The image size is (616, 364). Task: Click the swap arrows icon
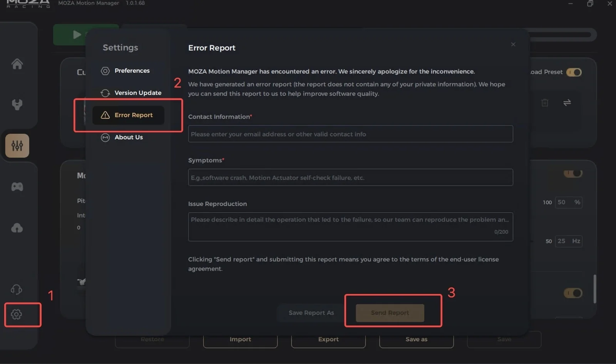(567, 103)
